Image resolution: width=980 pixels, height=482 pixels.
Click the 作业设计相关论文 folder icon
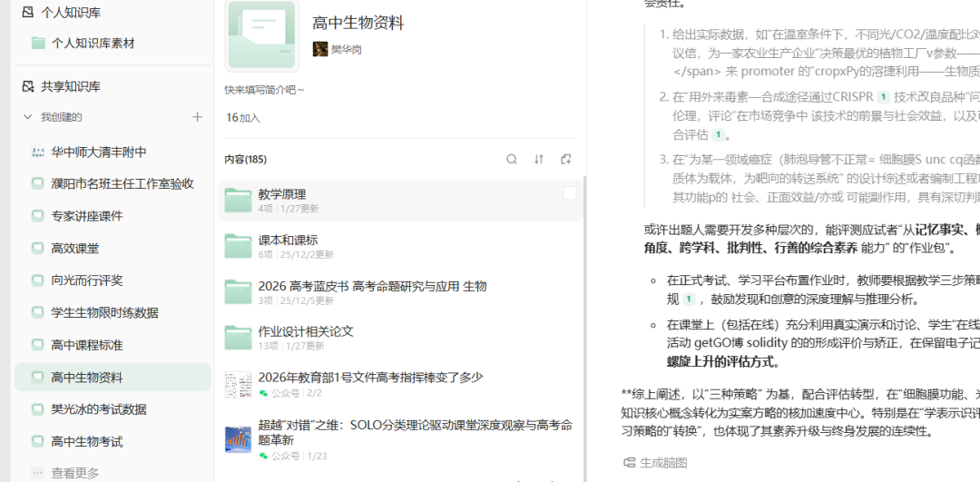tap(238, 338)
